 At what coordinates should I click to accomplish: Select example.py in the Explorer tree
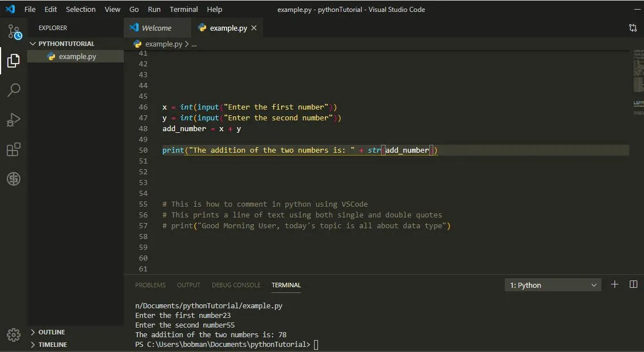tap(76, 57)
